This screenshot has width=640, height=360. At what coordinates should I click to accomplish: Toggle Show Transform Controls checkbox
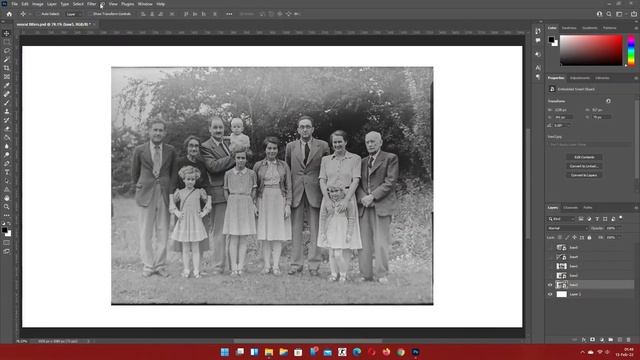tap(91, 14)
